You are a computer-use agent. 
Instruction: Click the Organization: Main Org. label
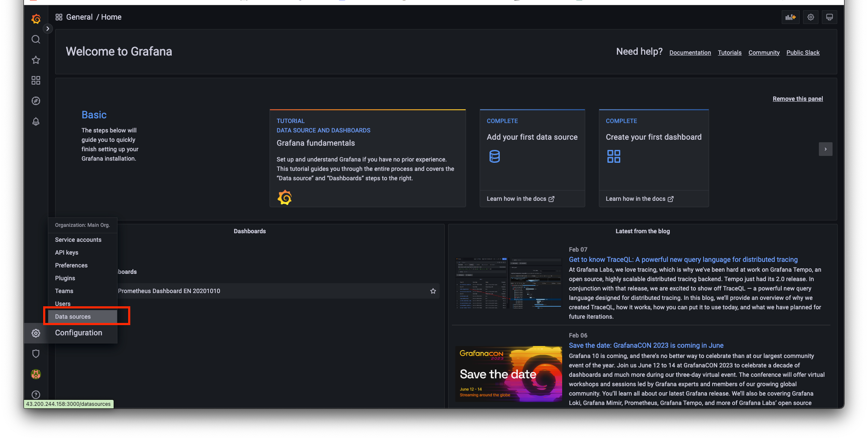tap(82, 225)
